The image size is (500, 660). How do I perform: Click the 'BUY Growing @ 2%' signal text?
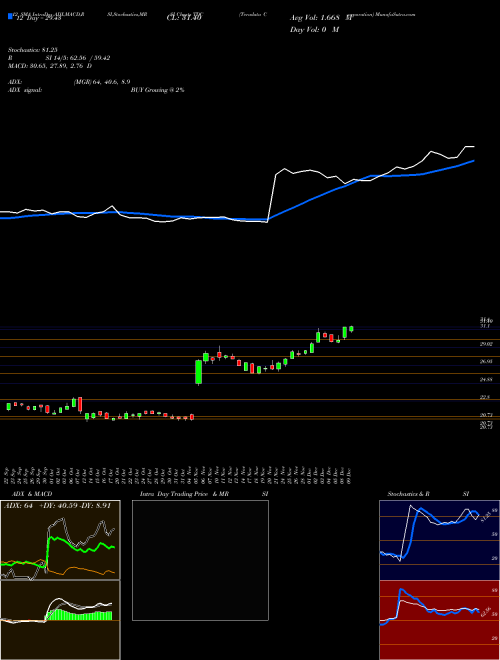pyautogui.click(x=157, y=90)
